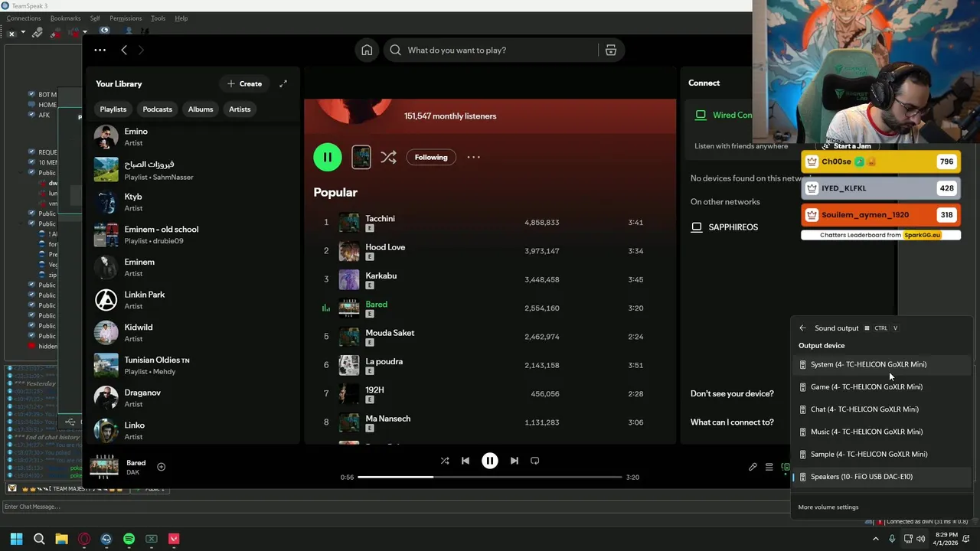Image resolution: width=980 pixels, height=551 pixels.
Task: Open the Create button in Your Library
Action: point(245,83)
